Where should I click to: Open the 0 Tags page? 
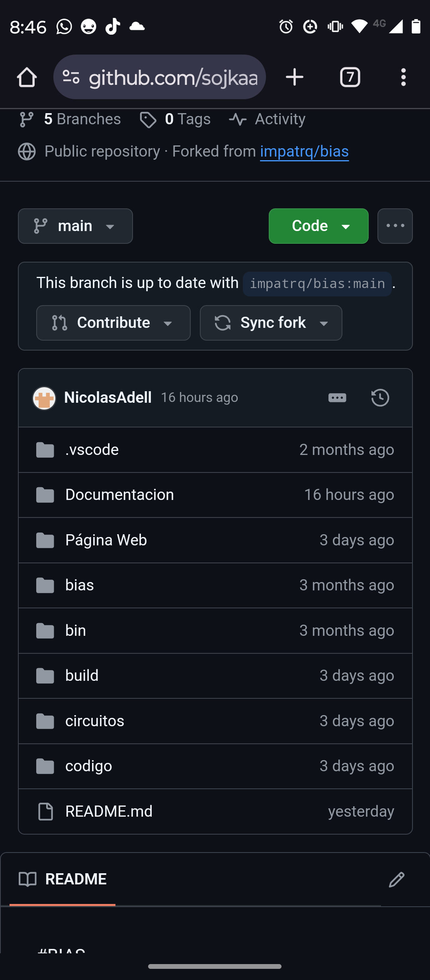[x=175, y=119]
